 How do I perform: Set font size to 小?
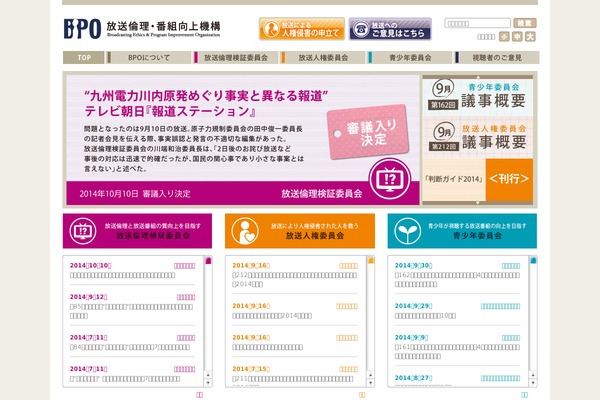[504, 37]
